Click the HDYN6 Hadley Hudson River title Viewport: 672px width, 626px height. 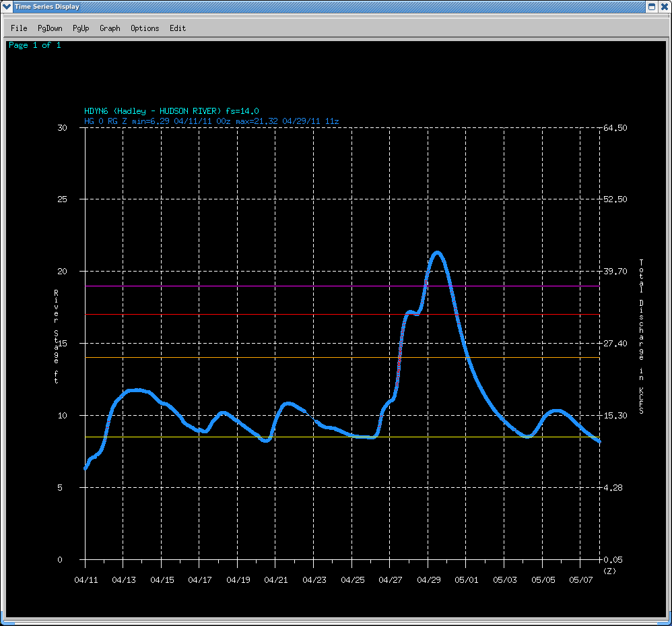point(172,111)
